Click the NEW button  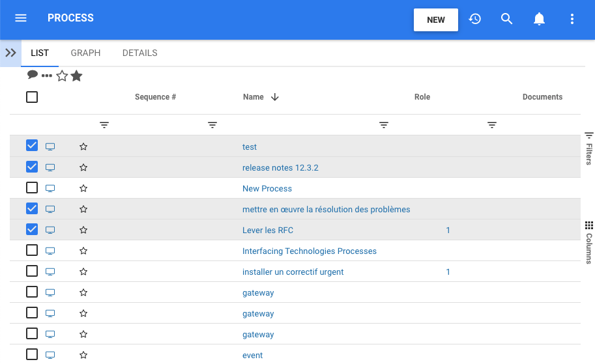pyautogui.click(x=436, y=20)
